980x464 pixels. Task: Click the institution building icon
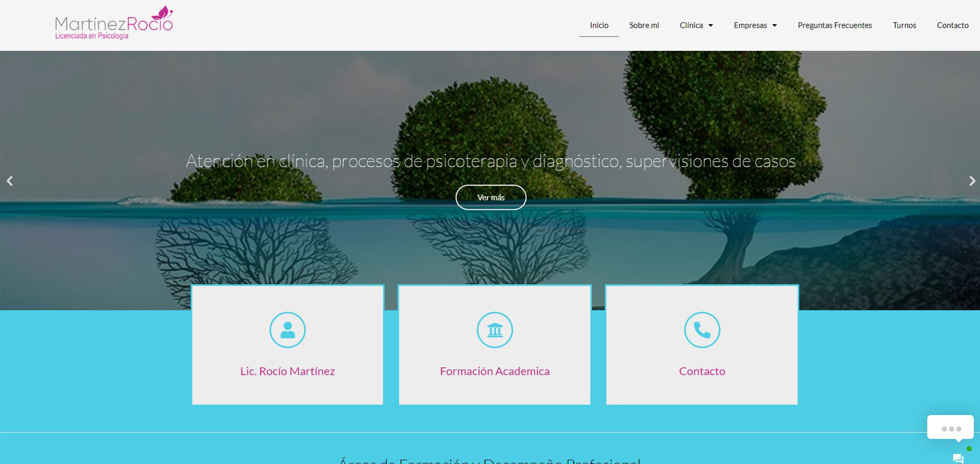494,330
